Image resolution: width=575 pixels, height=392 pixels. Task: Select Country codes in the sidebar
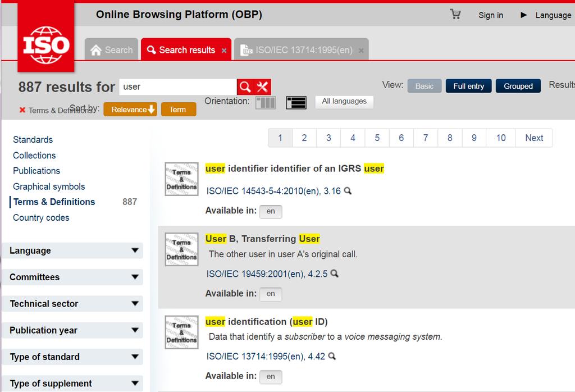[41, 218]
